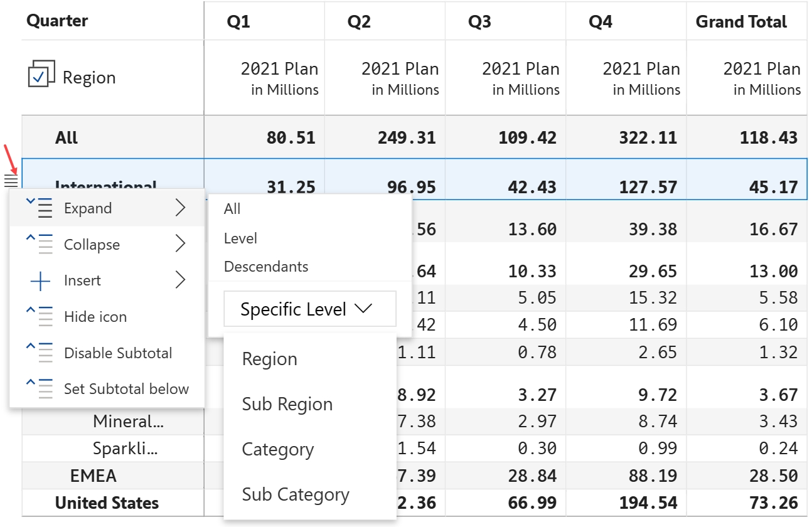Click the Disable Subtotal icon
The width and height of the screenshot is (812, 527).
point(40,353)
